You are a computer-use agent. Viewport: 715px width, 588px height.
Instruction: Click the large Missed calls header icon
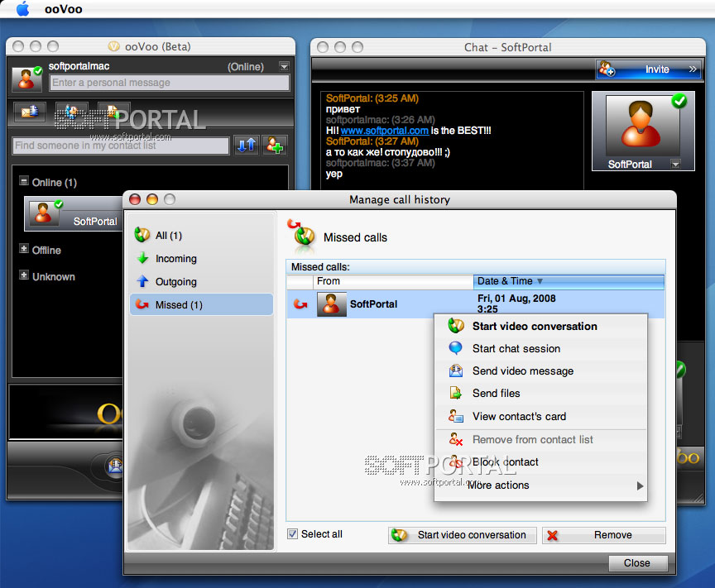[x=302, y=235]
